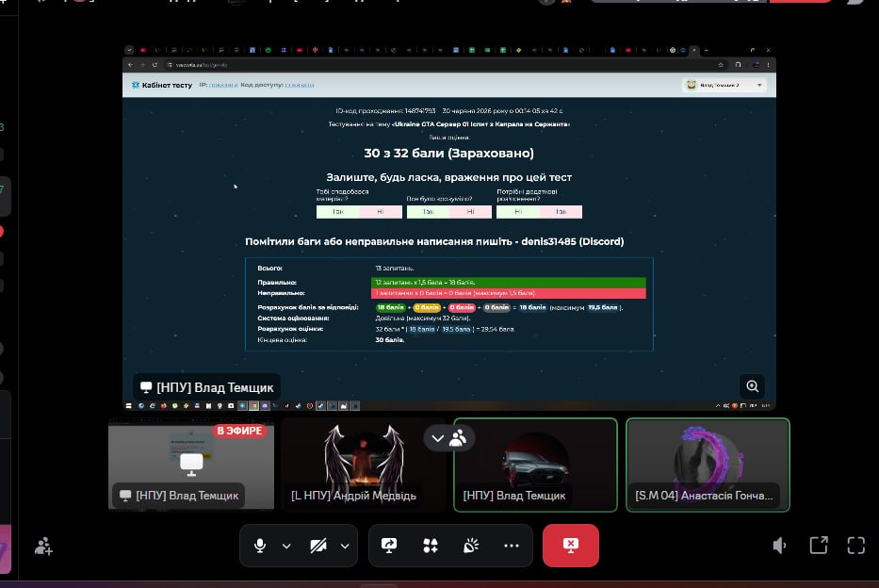Choose Ні for third feedback question

(518, 212)
